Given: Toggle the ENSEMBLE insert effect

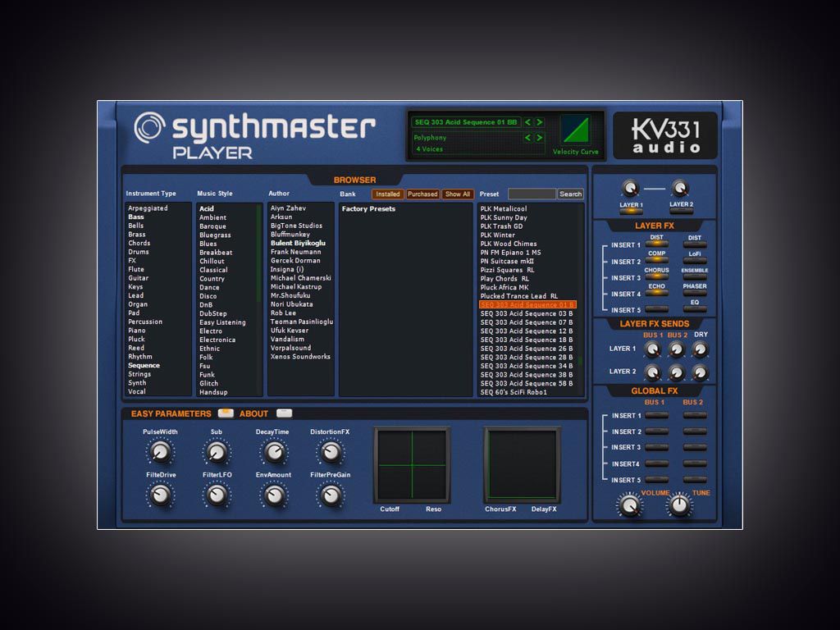Looking at the screenshot, I should [695, 276].
